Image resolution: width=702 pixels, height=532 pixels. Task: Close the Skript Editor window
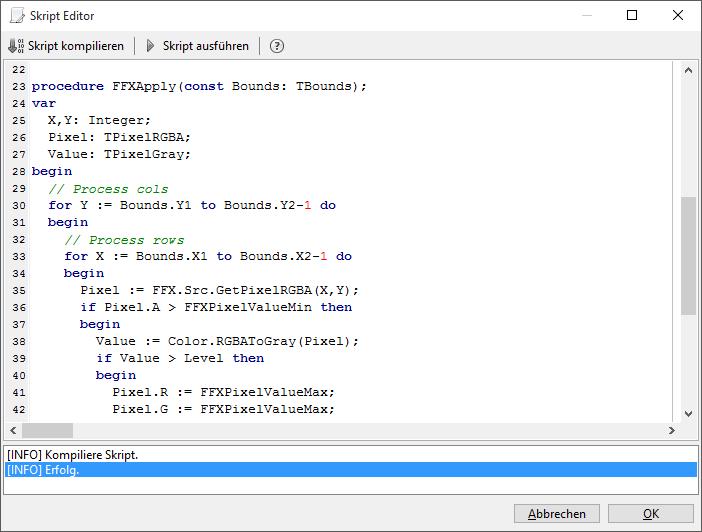coord(678,16)
